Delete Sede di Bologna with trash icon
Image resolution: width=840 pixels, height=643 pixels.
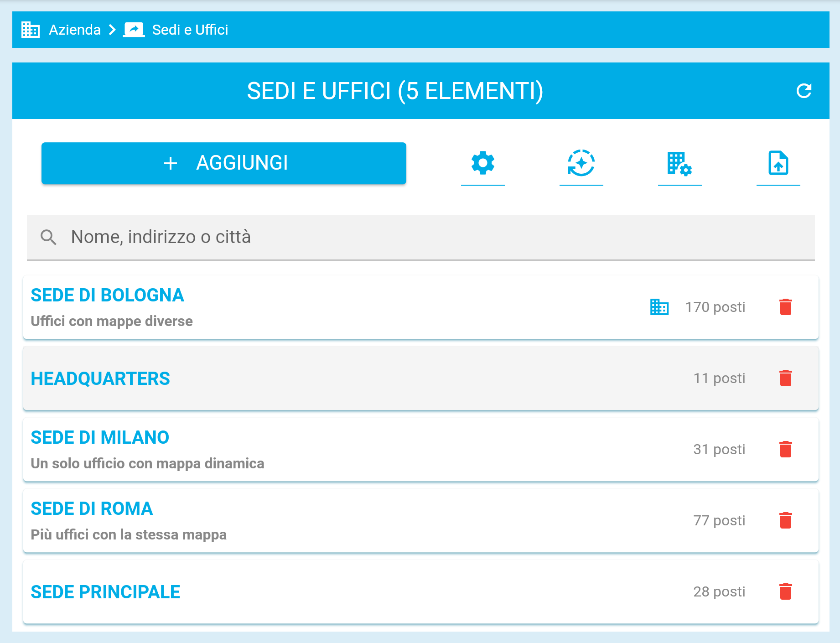(785, 307)
